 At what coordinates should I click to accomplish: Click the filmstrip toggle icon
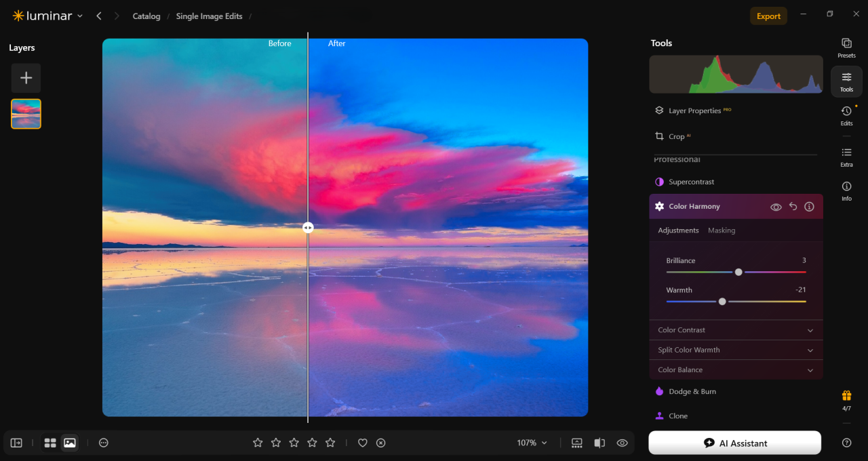tap(577, 443)
